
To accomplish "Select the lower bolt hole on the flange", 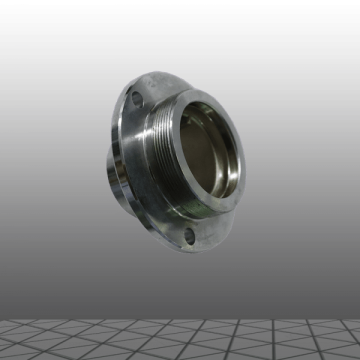I will click(190, 236).
